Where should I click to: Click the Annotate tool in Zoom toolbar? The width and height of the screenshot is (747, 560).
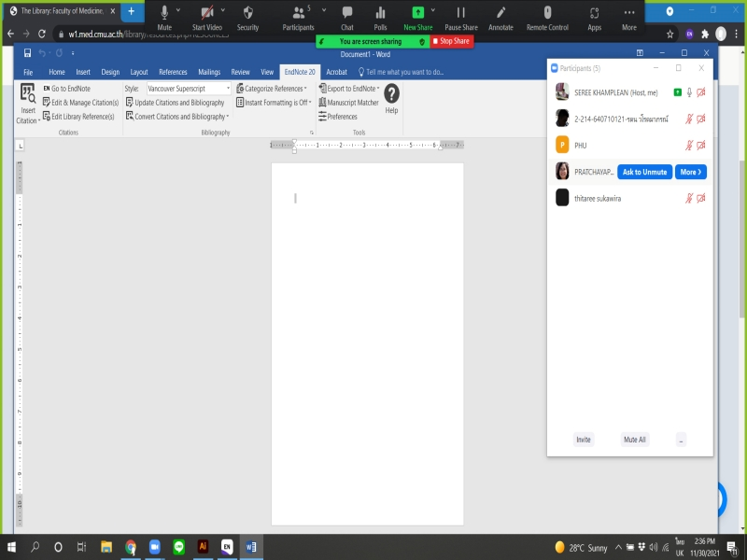500,14
